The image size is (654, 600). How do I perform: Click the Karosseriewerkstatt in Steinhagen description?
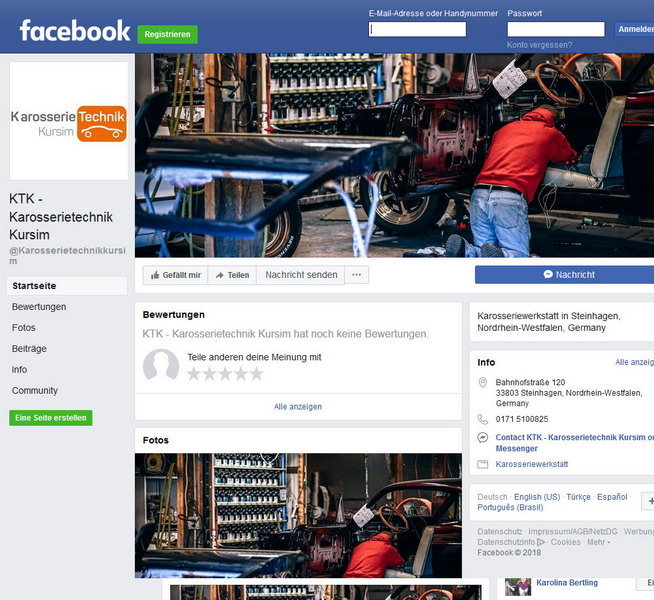(x=549, y=322)
